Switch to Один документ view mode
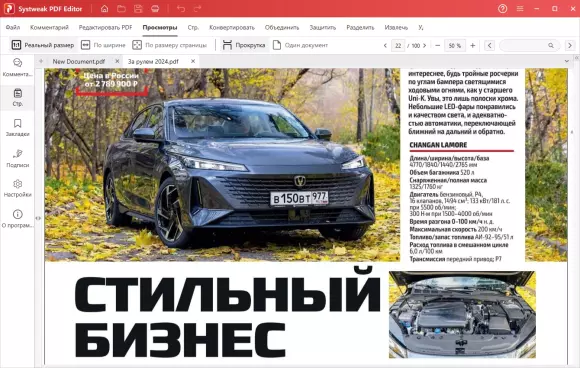580x368 pixels. tap(300, 45)
